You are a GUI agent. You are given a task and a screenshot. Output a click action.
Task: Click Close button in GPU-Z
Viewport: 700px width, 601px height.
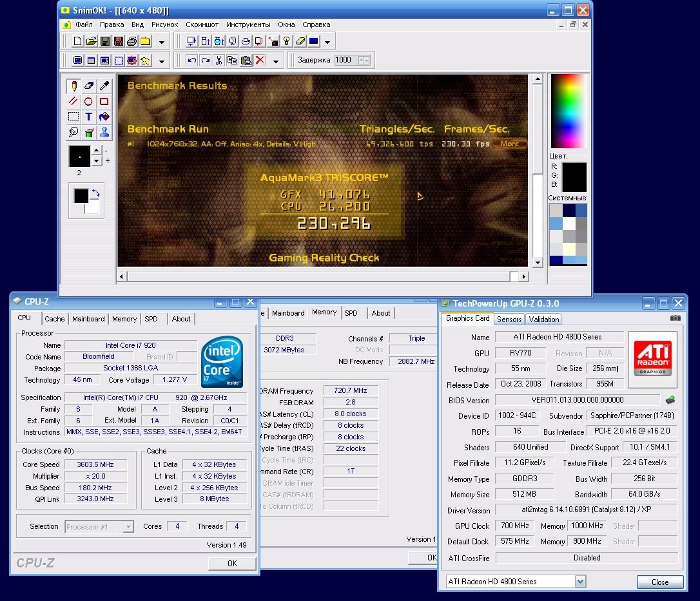pos(660,582)
